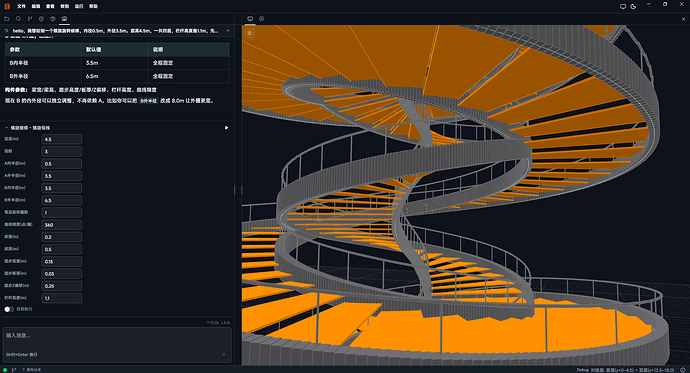Open the folder explorer sidebar icon
The width and height of the screenshot is (690, 373).
click(7, 18)
